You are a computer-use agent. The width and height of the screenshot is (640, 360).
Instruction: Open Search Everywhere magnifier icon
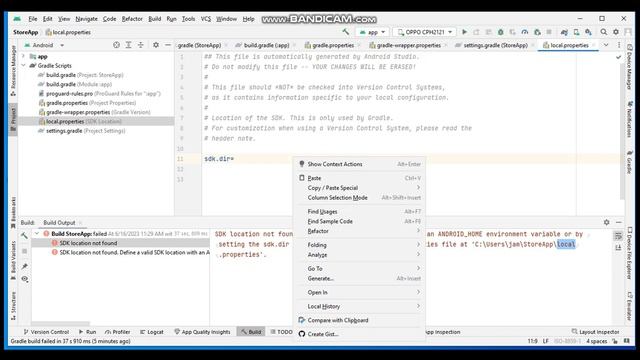(603, 32)
